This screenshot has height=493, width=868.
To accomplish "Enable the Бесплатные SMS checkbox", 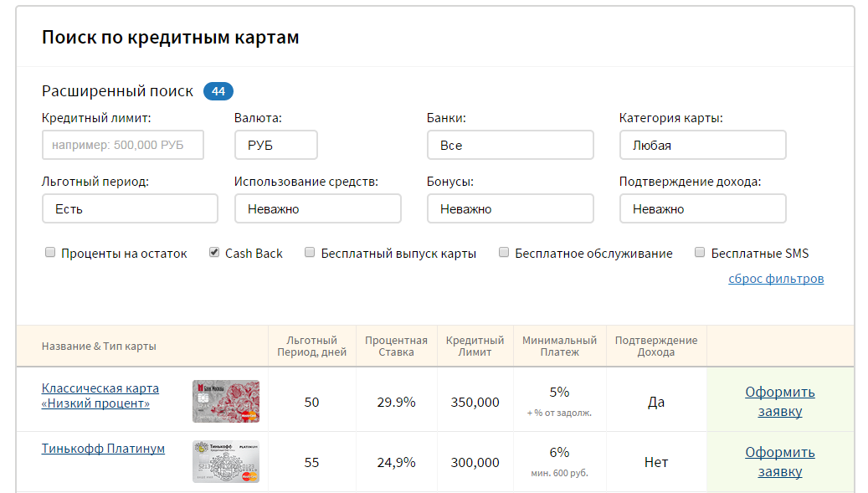I will (700, 252).
